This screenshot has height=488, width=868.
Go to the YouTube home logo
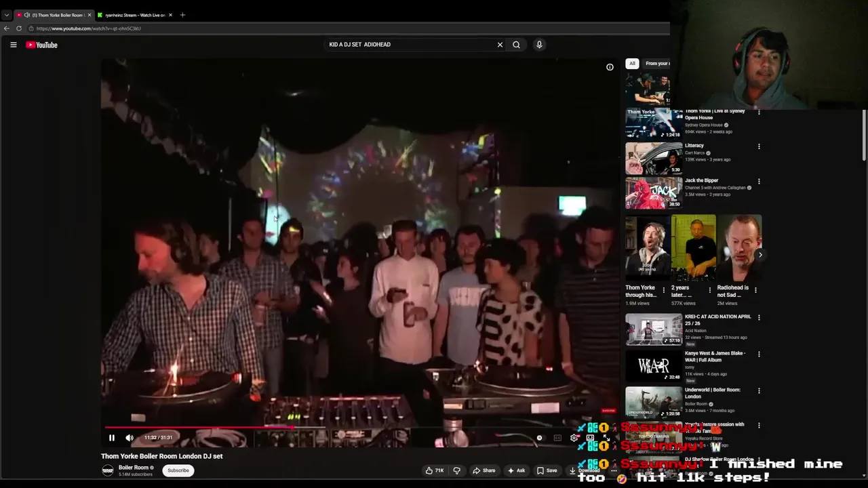[41, 45]
